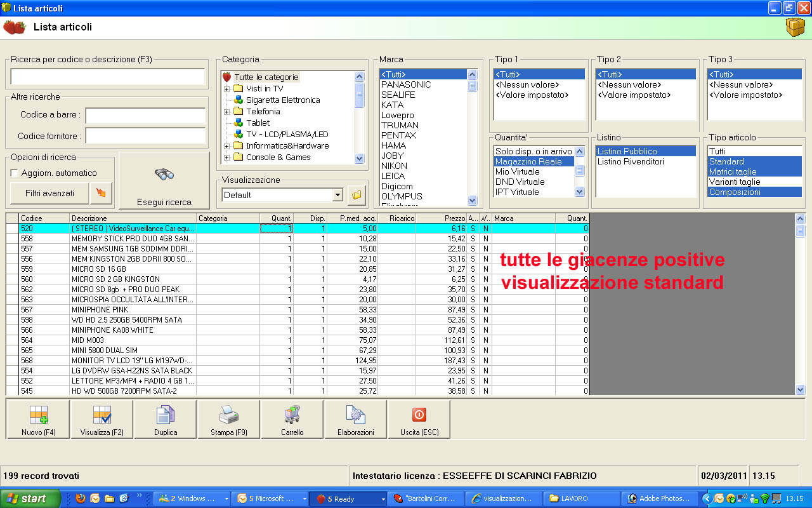The image size is (812, 508).
Task: Select row HD WD 500GB 7200RPM SATA-2
Action: pyautogui.click(x=298, y=391)
